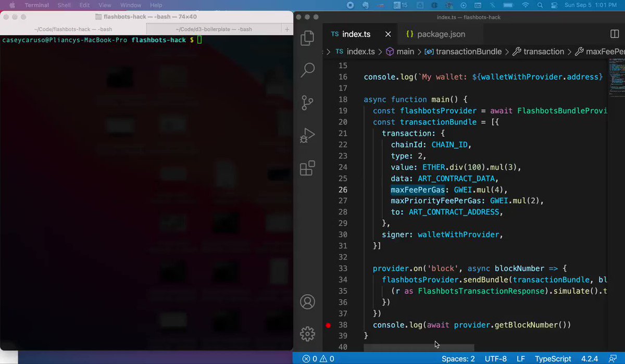
Task: Open the Explorer view in the activity bar
Action: tap(308, 37)
